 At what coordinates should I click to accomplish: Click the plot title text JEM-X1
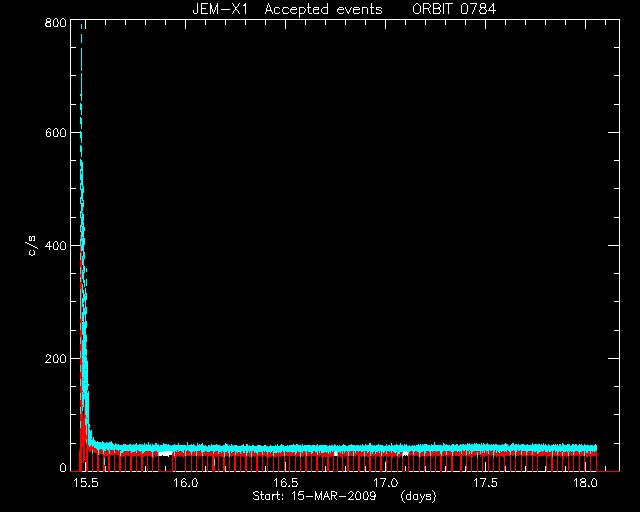pos(220,9)
